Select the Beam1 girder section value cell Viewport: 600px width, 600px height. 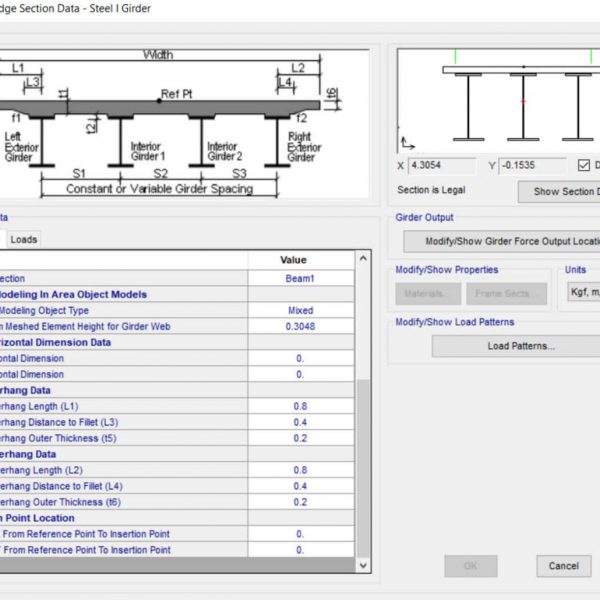[300, 279]
